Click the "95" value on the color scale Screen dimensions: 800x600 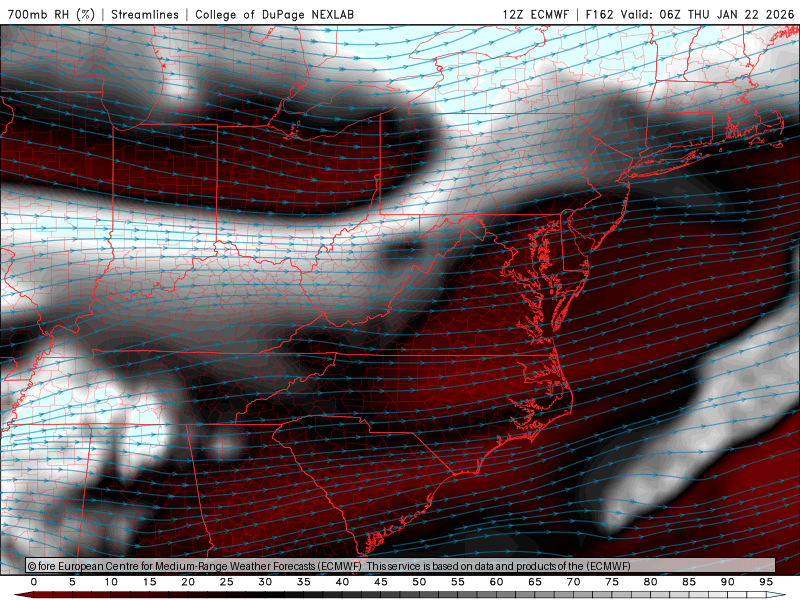point(766,582)
